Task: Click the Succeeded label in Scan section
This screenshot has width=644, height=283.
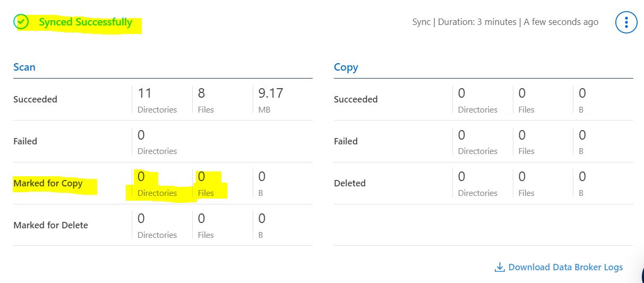Action: point(35,99)
